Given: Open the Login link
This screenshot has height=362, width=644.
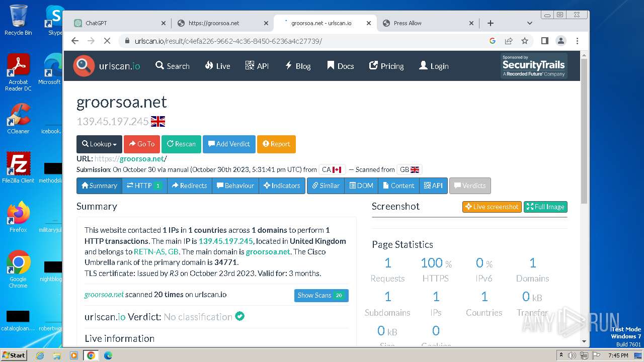Looking at the screenshot, I should point(434,66).
